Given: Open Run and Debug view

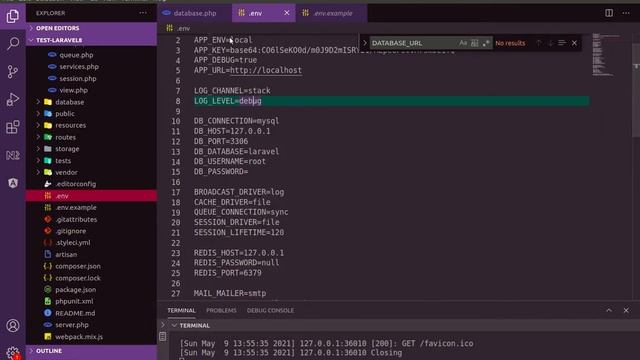Looking at the screenshot, I should pyautogui.click(x=13, y=99).
